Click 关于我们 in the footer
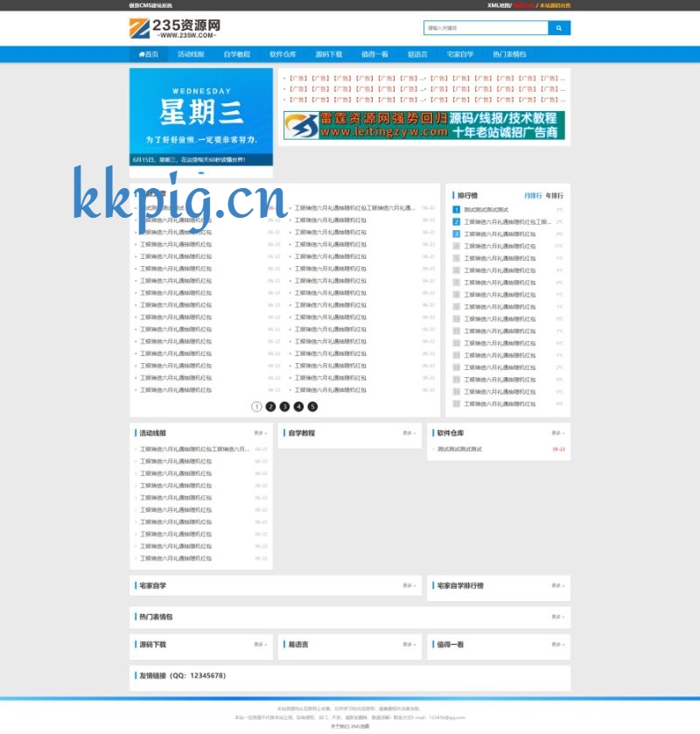The height and width of the screenshot is (734, 700). (339, 726)
